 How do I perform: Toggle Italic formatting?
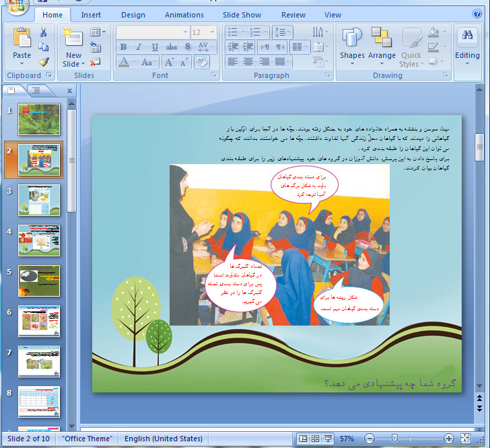(x=139, y=47)
